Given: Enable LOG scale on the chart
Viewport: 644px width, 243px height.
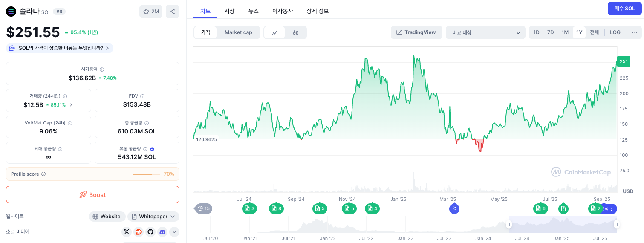Looking at the screenshot, I should (x=615, y=32).
